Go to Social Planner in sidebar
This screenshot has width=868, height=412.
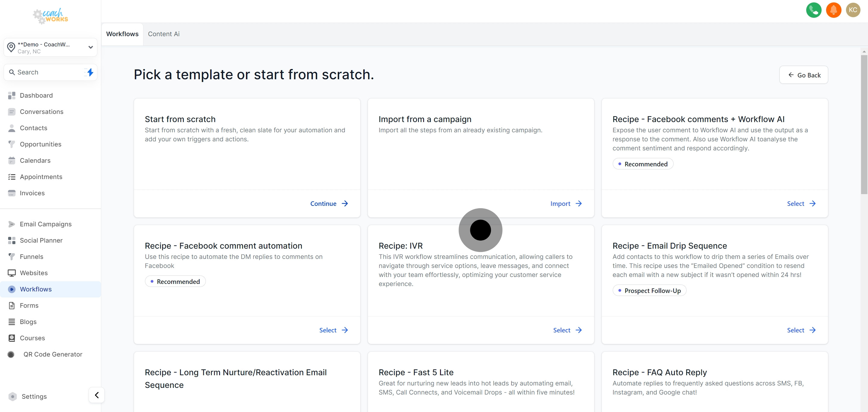(x=41, y=240)
